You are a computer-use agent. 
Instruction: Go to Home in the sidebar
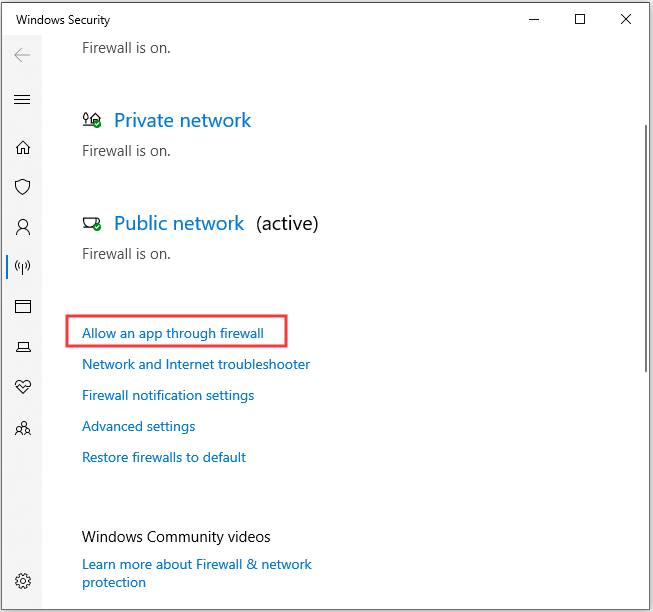(23, 147)
